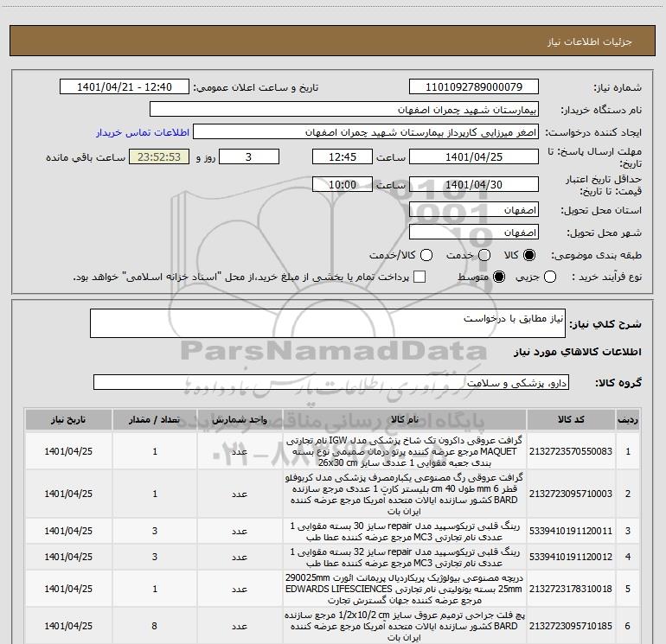This screenshot has width=666, height=644.
Task: Click quantity 1 in row 5
Action: (155, 589)
